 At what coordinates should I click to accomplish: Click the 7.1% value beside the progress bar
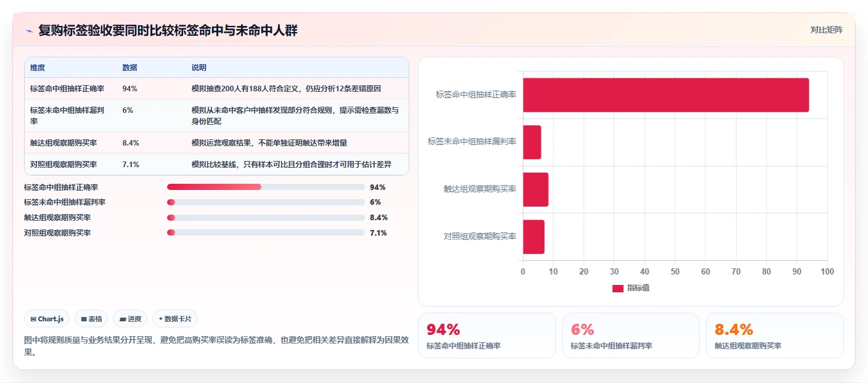coord(379,233)
